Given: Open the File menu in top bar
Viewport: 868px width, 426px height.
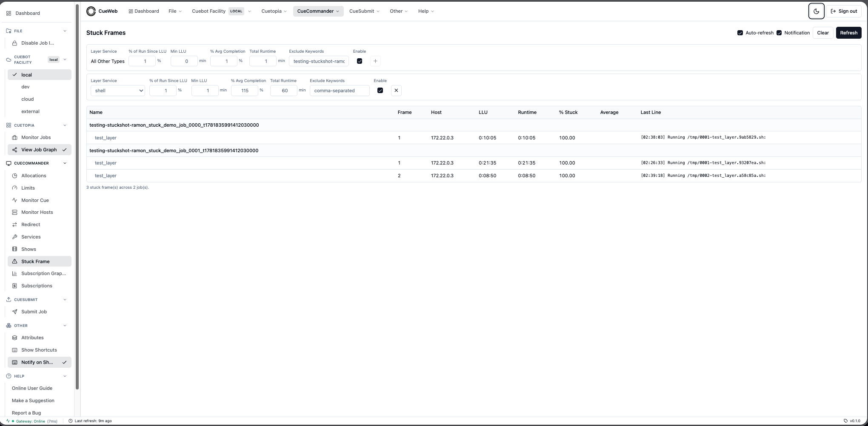Looking at the screenshot, I should (175, 11).
